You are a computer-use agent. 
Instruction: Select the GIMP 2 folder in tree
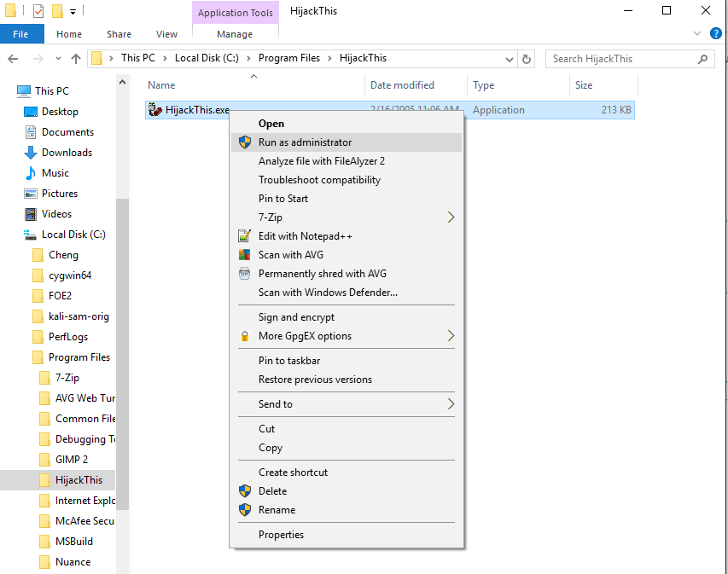(x=72, y=460)
